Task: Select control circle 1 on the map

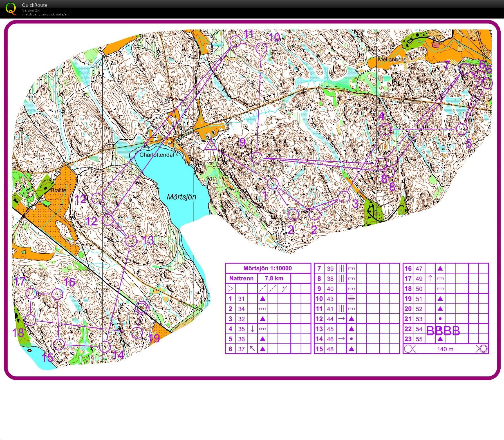Action: [x=272, y=184]
